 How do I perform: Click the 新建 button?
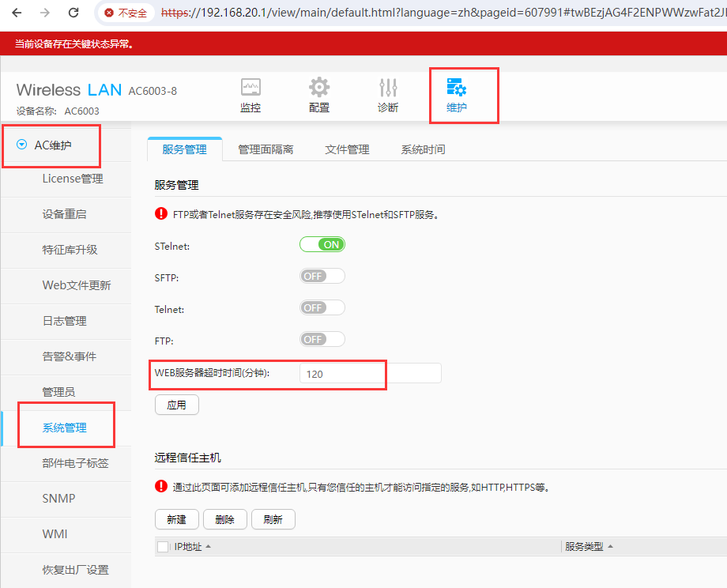[x=177, y=519]
